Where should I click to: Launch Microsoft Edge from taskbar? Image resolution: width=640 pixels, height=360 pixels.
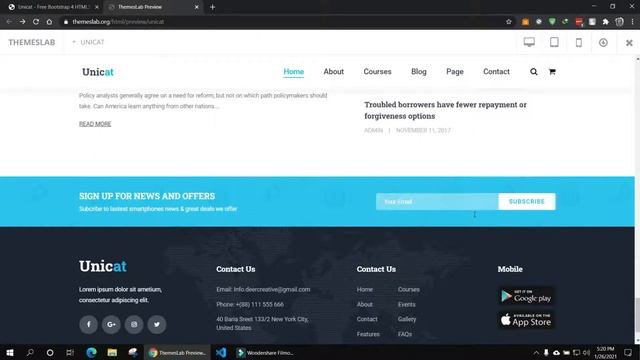pyautogui.click(x=91, y=352)
